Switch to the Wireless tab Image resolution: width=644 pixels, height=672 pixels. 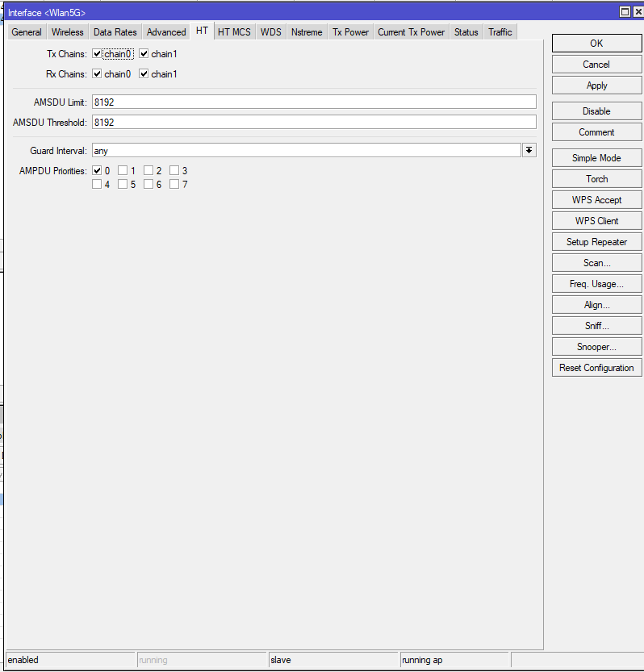67,32
